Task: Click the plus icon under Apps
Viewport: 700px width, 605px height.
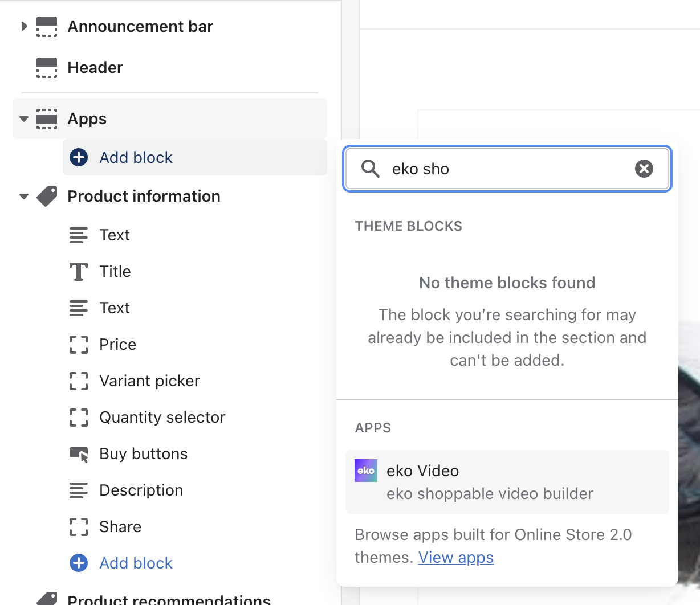Action: coord(79,157)
